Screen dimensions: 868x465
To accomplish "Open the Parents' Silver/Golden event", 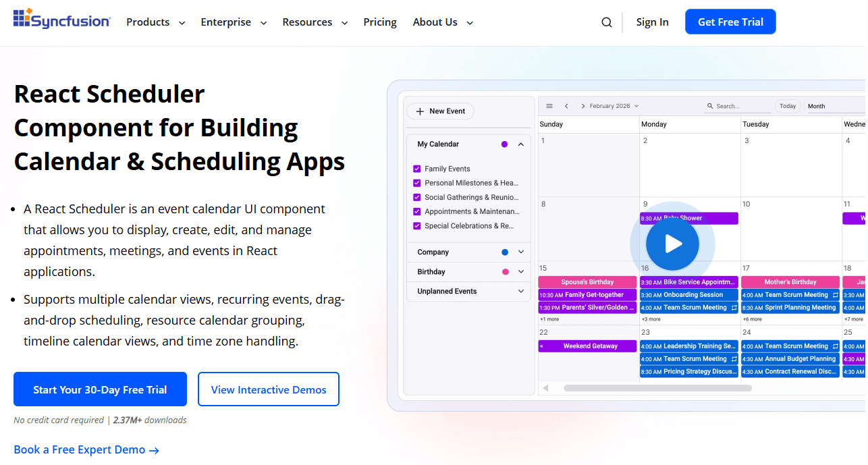I will point(587,308).
